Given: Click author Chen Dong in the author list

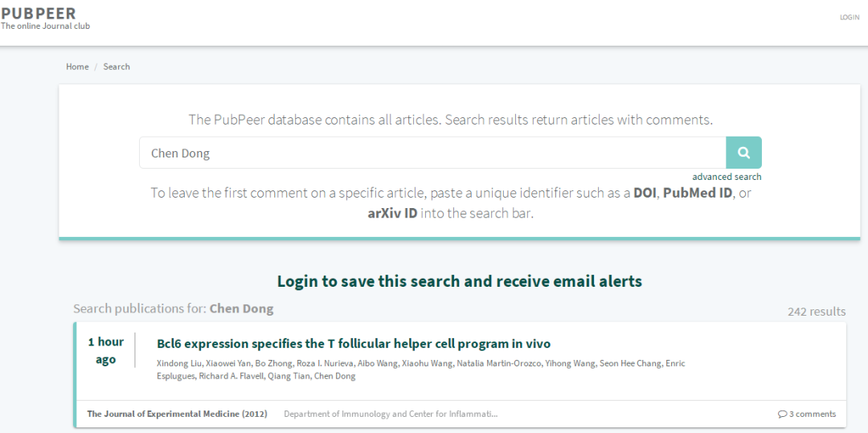Looking at the screenshot, I should pyautogui.click(x=334, y=376).
